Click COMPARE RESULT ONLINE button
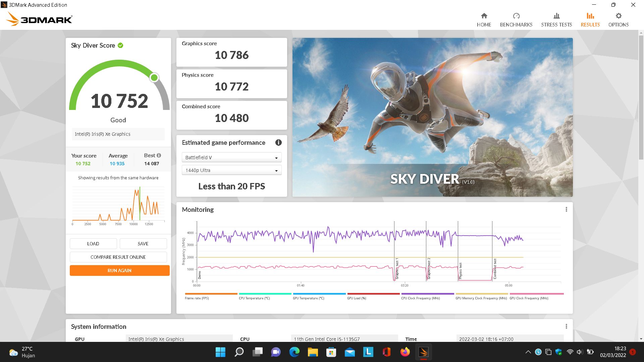 pyautogui.click(x=118, y=257)
